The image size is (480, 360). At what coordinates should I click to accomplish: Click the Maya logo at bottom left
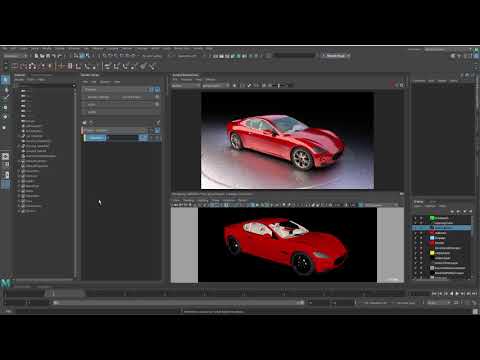tap(6, 283)
